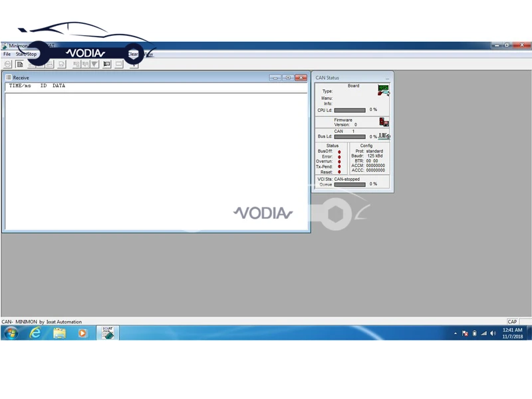Close the Minimon main window

point(521,45)
